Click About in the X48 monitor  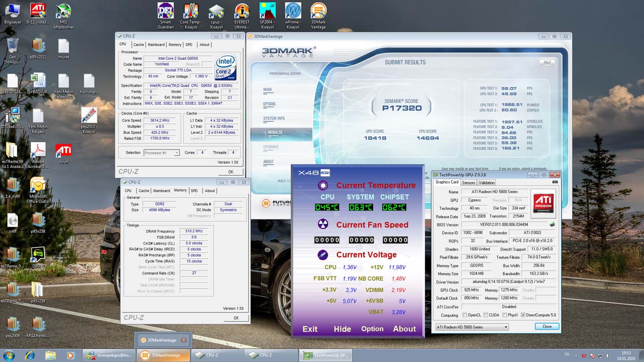404,329
